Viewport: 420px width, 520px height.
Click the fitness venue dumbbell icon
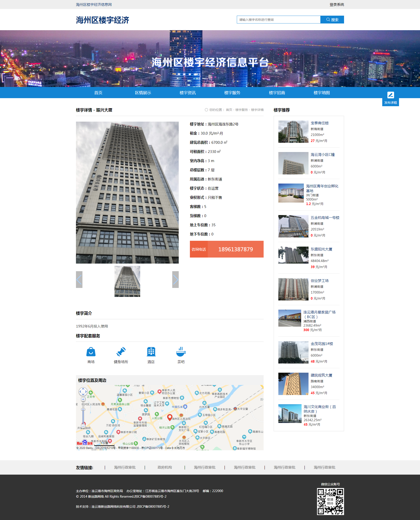point(121,352)
